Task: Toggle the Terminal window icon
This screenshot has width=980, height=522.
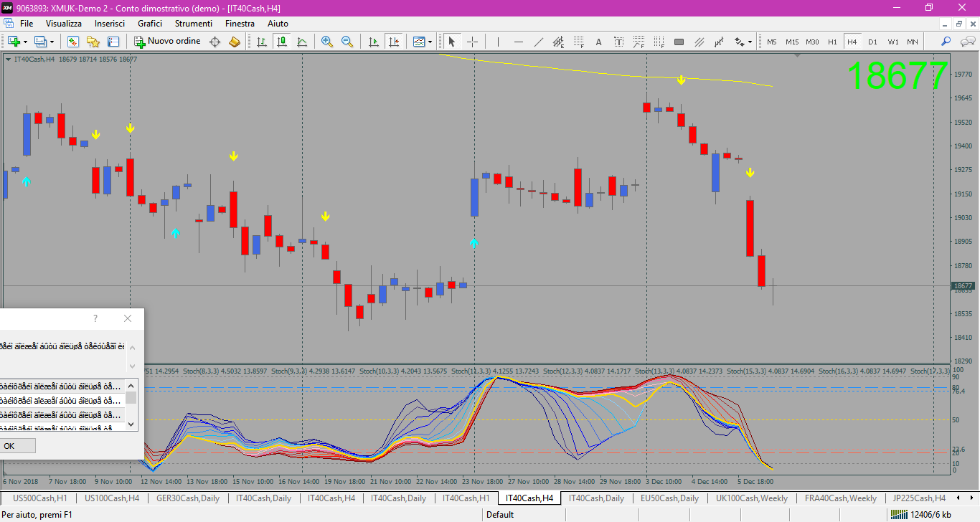Action: tap(113, 42)
